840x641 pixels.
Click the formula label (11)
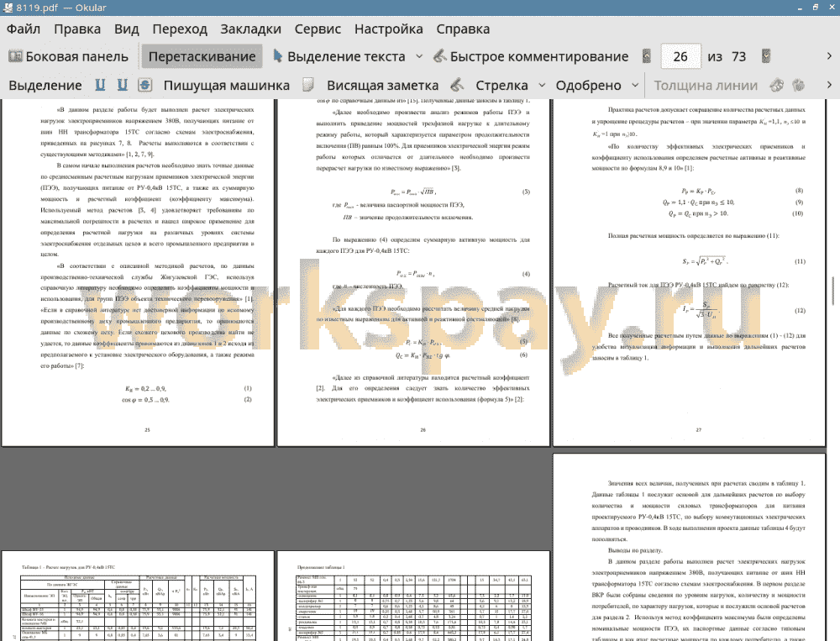tap(800, 261)
